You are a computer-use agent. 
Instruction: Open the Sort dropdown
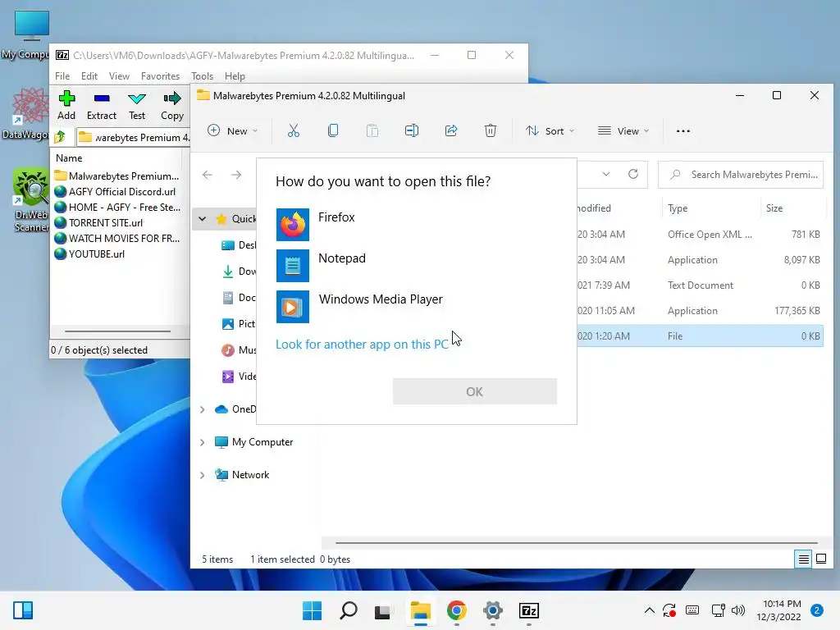click(x=550, y=130)
